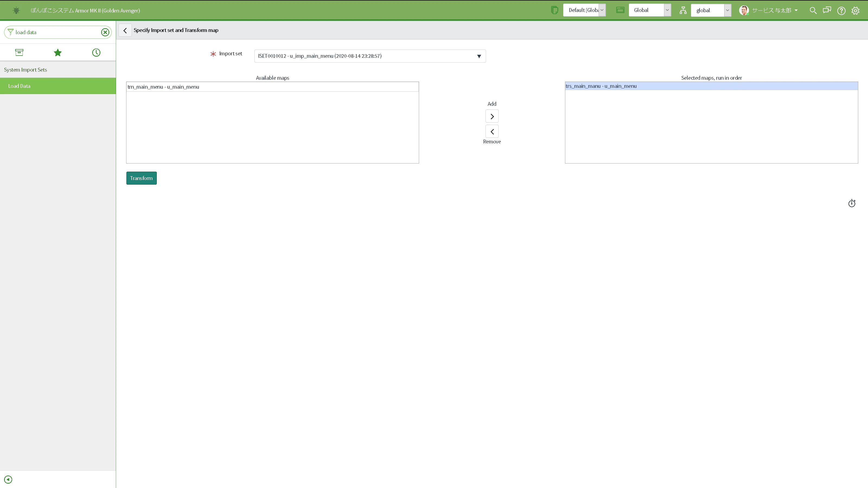The image size is (868, 488).
Task: Open the History clock tab
Action: pos(96,53)
